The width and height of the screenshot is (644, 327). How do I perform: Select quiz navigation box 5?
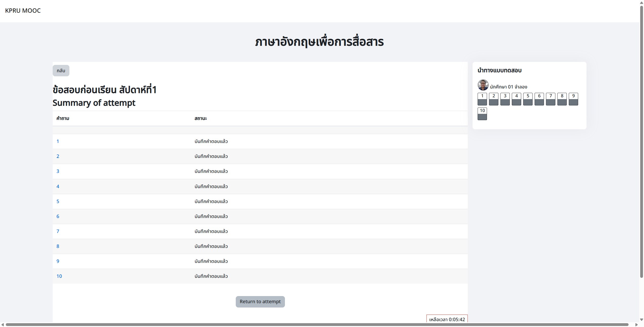click(x=528, y=99)
